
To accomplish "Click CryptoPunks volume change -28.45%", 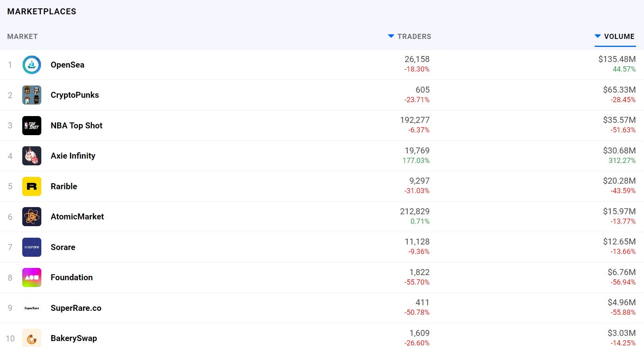I will coord(623,100).
